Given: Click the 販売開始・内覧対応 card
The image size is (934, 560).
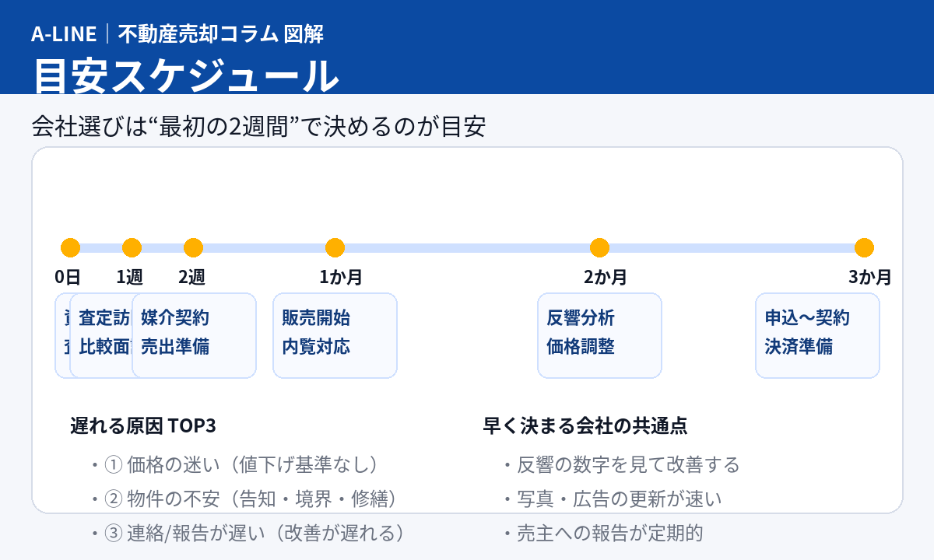Looking at the screenshot, I should pos(335,335).
